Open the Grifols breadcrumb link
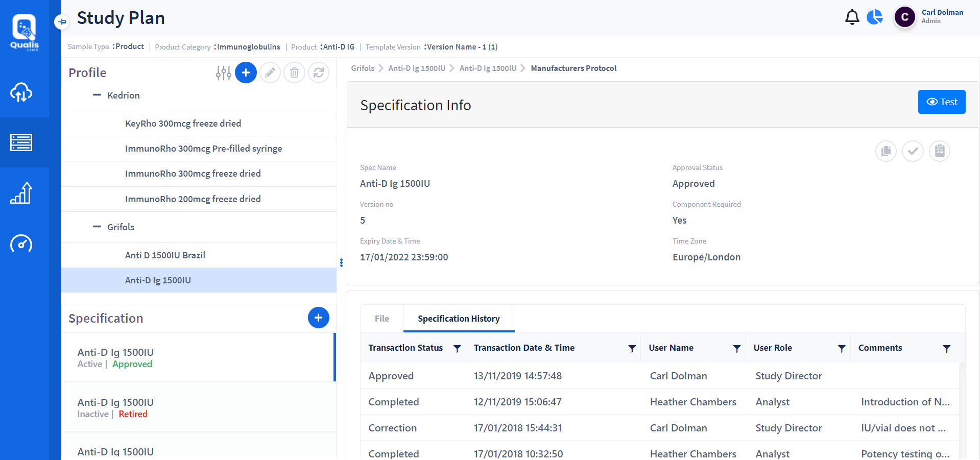 [363, 68]
